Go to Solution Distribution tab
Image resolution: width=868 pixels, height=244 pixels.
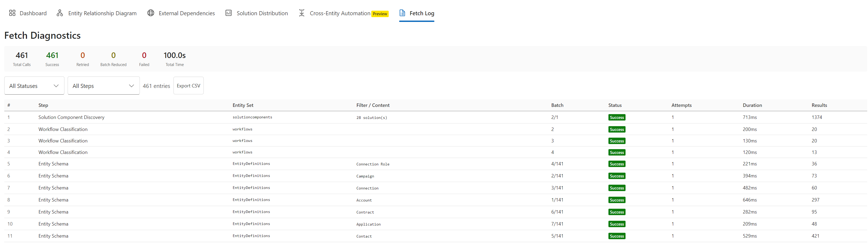pyautogui.click(x=256, y=13)
